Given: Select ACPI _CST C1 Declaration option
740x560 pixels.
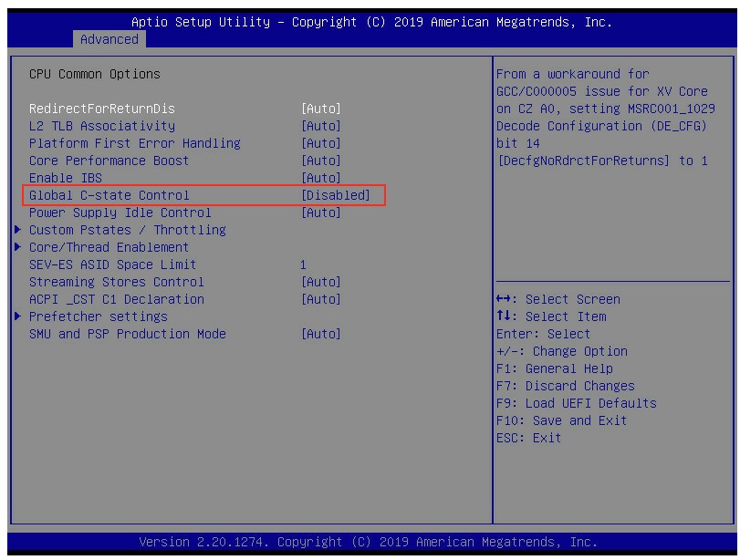Looking at the screenshot, I should pos(117,299).
